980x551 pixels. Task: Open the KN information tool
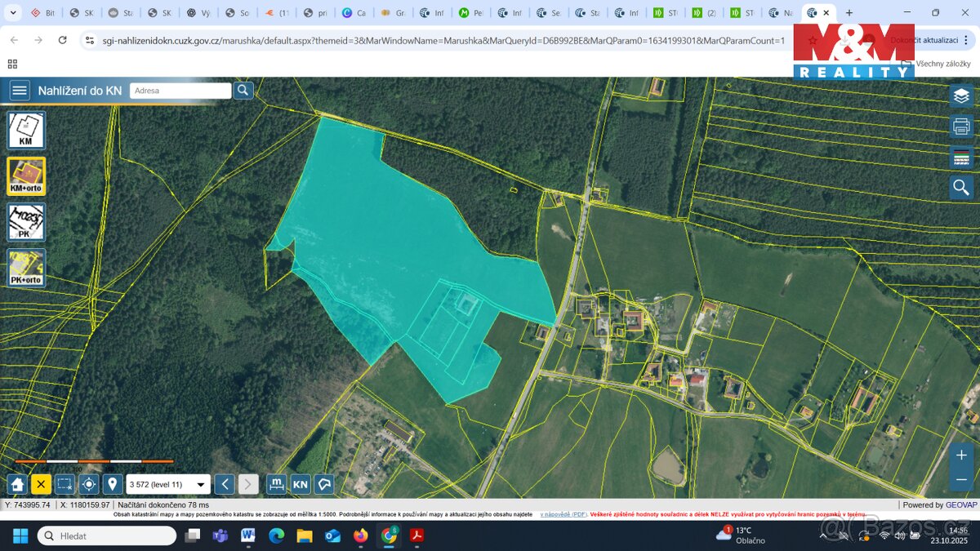(300, 484)
